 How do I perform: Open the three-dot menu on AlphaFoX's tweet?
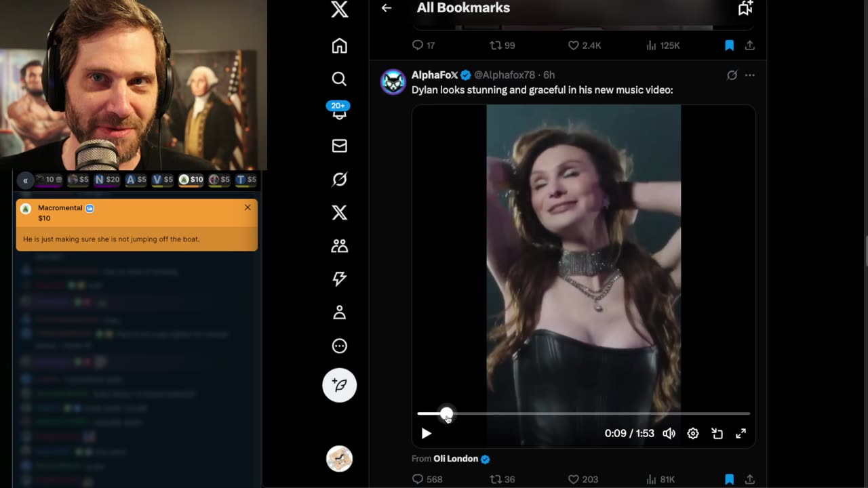[x=750, y=75]
